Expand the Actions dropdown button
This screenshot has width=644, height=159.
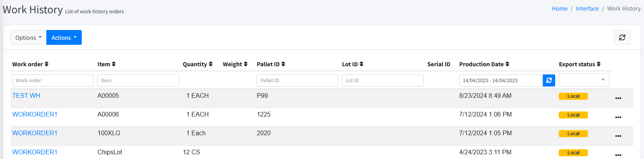tap(64, 37)
